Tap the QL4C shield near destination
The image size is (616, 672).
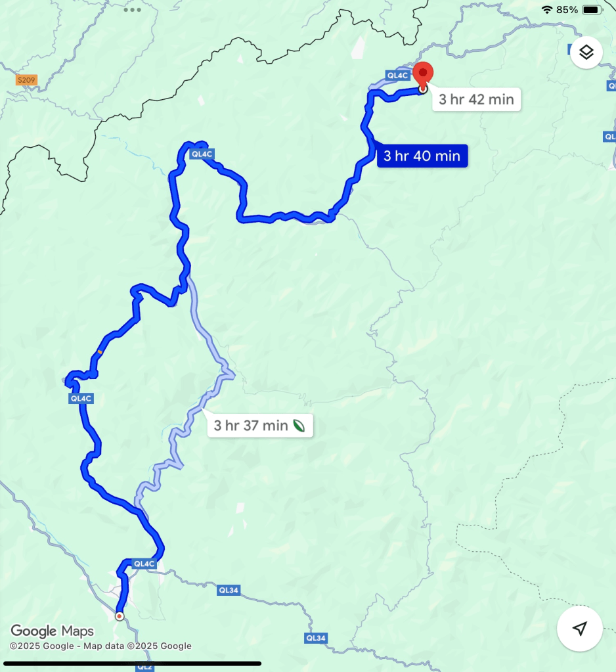tap(397, 76)
